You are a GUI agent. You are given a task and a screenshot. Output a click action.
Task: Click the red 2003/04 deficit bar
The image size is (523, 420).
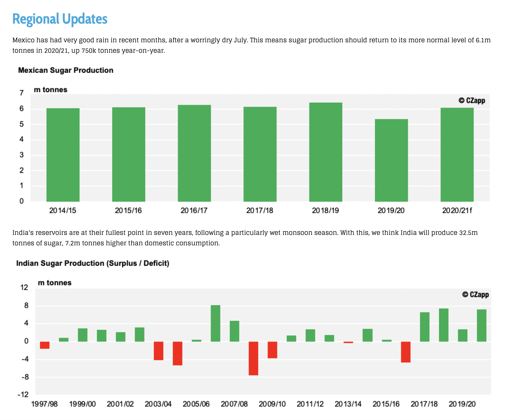point(158,351)
